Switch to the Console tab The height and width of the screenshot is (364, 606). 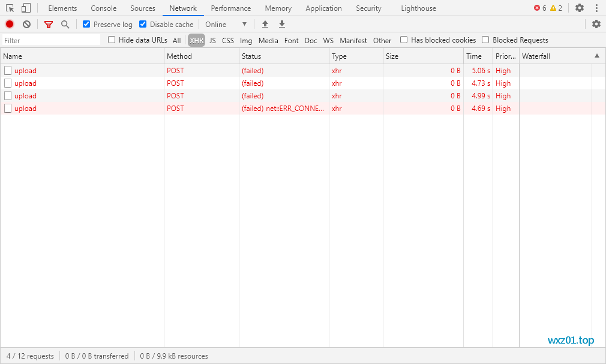(104, 8)
